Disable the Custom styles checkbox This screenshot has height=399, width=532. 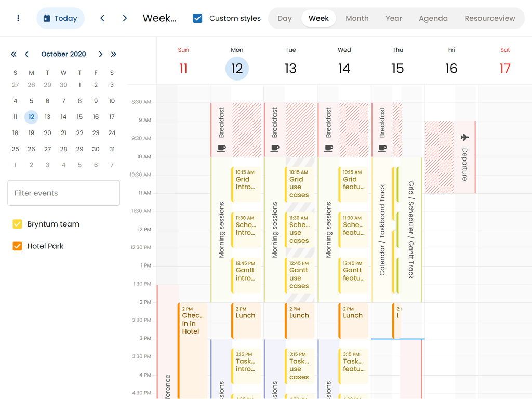(197, 18)
